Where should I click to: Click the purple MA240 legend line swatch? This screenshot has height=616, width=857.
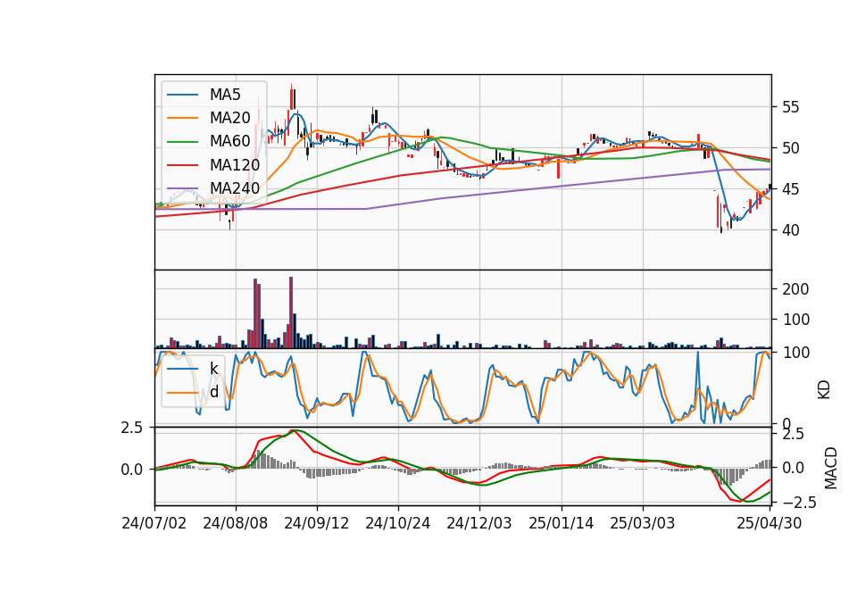(x=182, y=188)
